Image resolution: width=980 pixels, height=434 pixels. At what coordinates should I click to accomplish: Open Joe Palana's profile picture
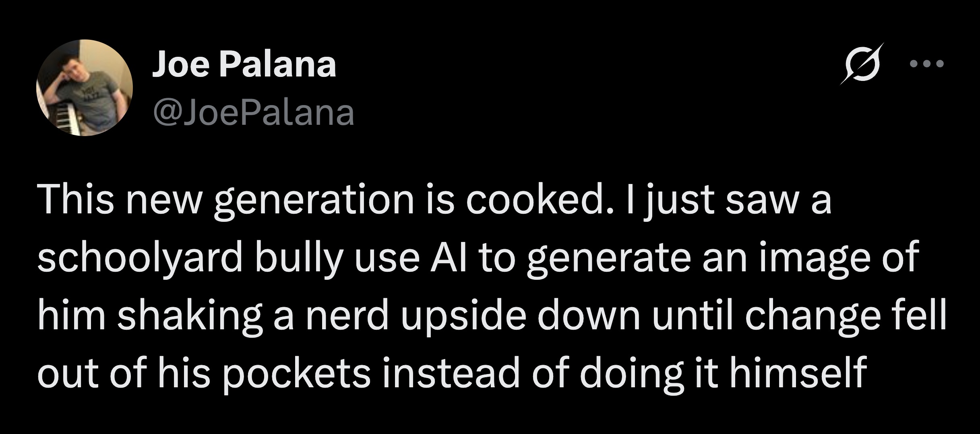tap(85, 88)
